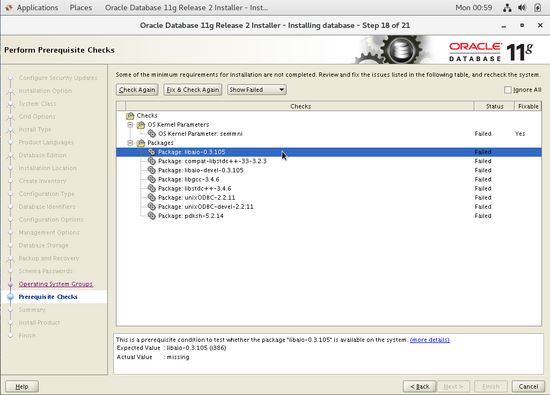Screen dimensions: 550x395
Task: Click the Packages folder icon
Action: click(141, 143)
